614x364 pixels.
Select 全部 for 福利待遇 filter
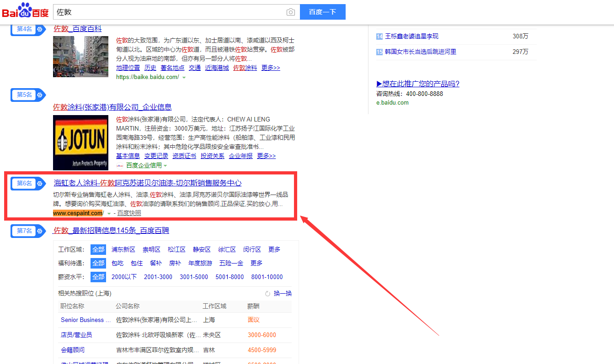pos(98,263)
